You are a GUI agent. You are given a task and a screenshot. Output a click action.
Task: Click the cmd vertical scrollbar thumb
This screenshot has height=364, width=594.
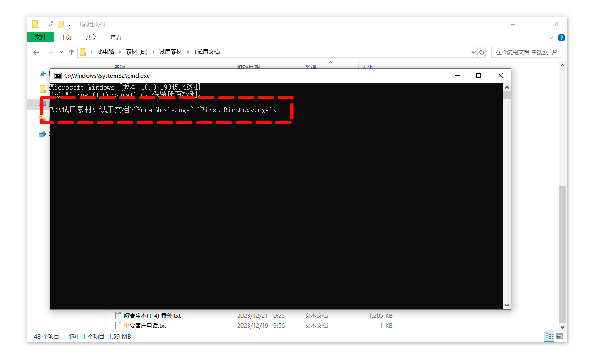[507, 95]
